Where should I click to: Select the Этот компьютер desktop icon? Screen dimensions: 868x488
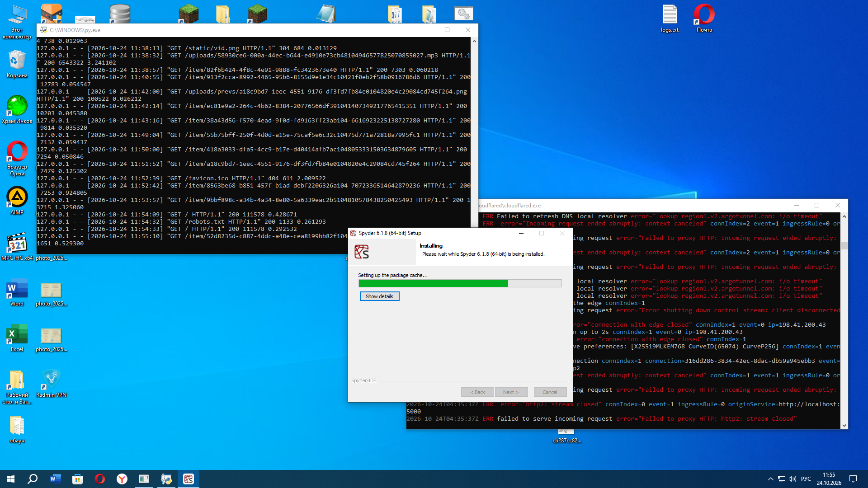tap(17, 22)
